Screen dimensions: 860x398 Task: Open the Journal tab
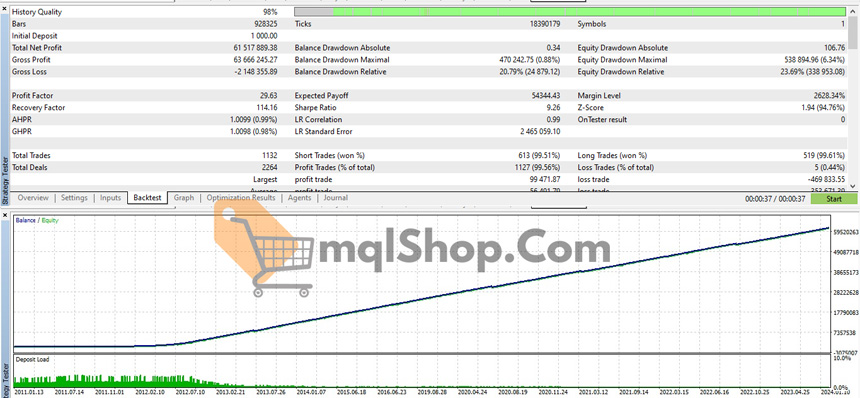click(x=335, y=198)
